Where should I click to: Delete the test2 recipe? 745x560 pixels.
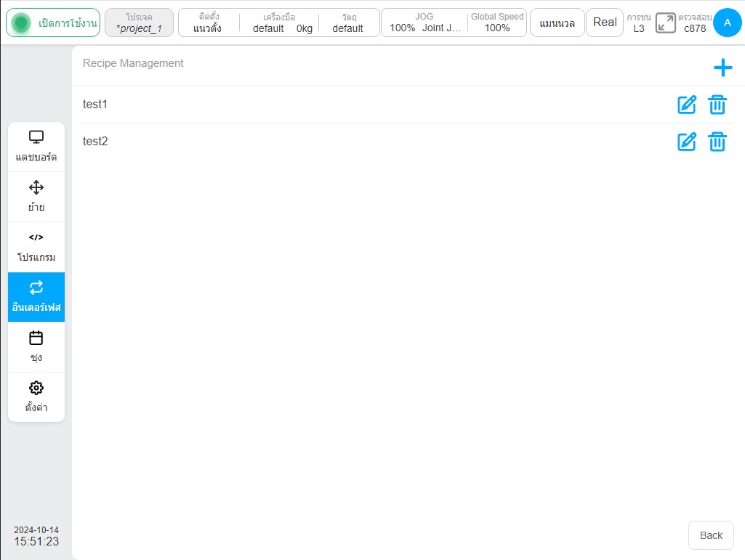[717, 142]
